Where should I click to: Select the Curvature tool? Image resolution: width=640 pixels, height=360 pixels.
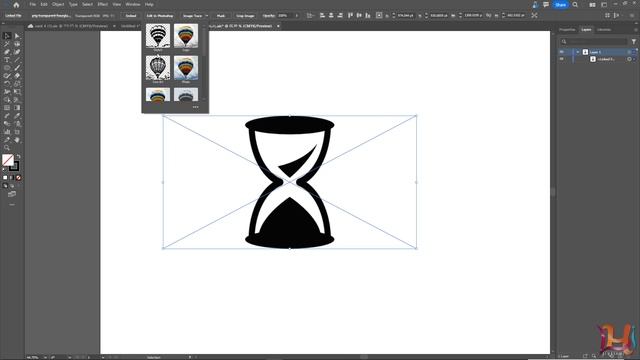pyautogui.click(x=17, y=52)
